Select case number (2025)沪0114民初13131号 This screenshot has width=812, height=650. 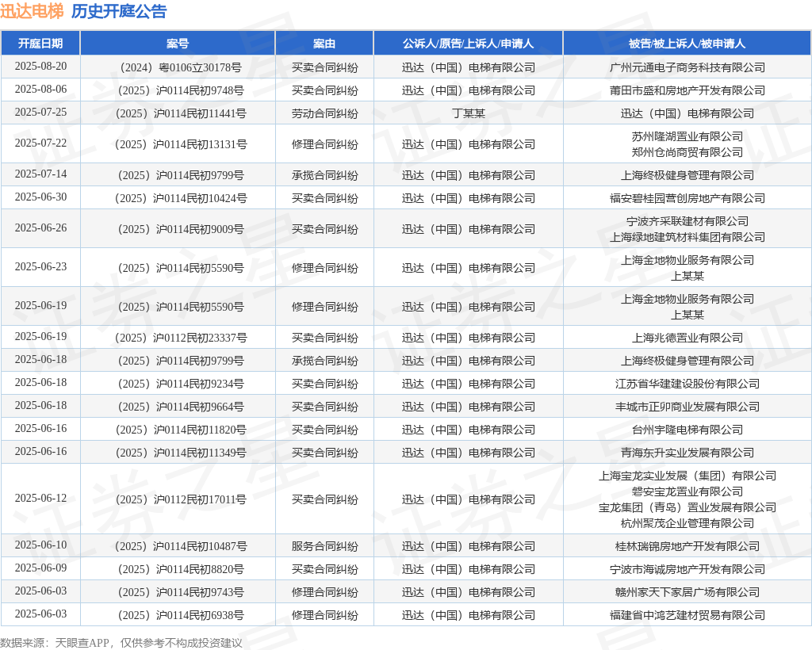[x=178, y=144]
